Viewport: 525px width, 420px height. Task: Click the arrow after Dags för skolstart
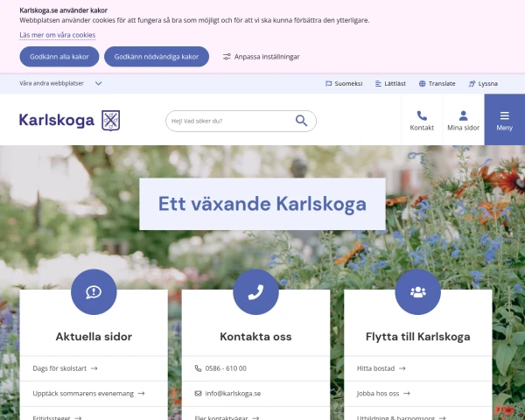coord(94,368)
